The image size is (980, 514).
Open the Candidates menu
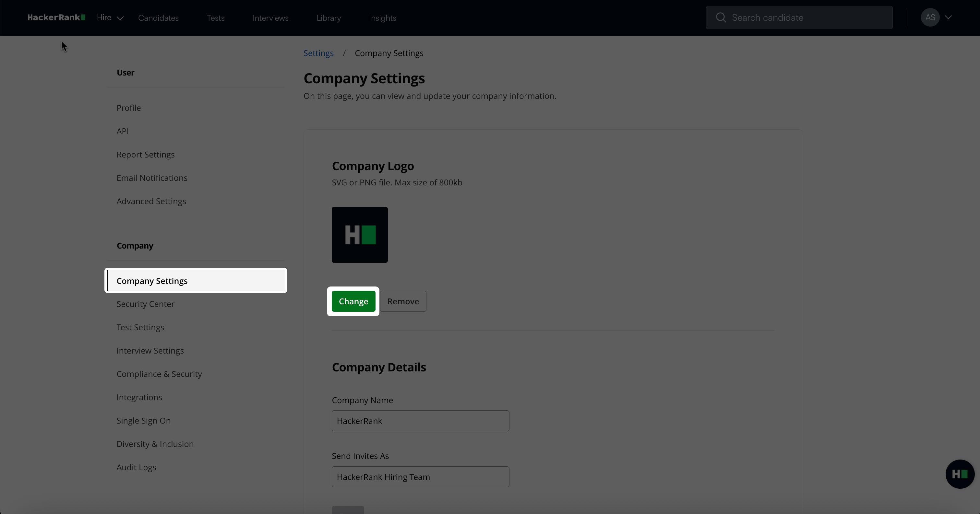tap(158, 18)
